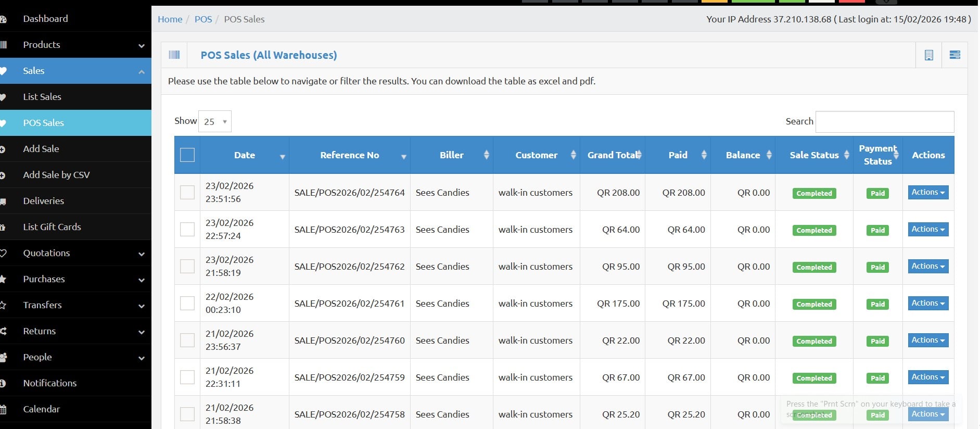Select POS Sales in the sidebar
This screenshot has width=980, height=429.
pos(75,123)
